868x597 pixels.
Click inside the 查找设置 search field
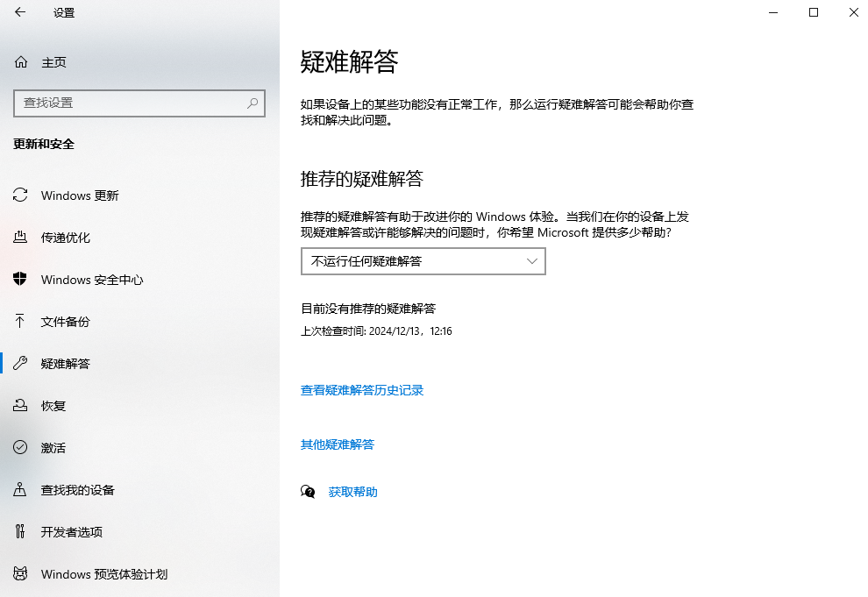click(x=139, y=103)
